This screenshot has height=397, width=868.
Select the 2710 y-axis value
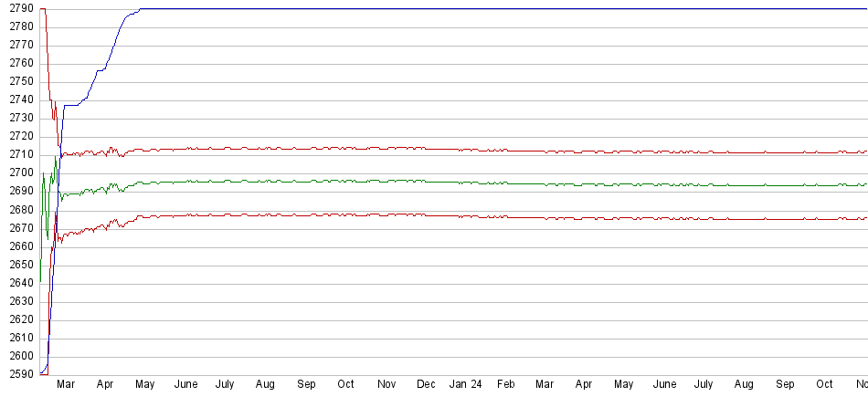click(x=18, y=154)
